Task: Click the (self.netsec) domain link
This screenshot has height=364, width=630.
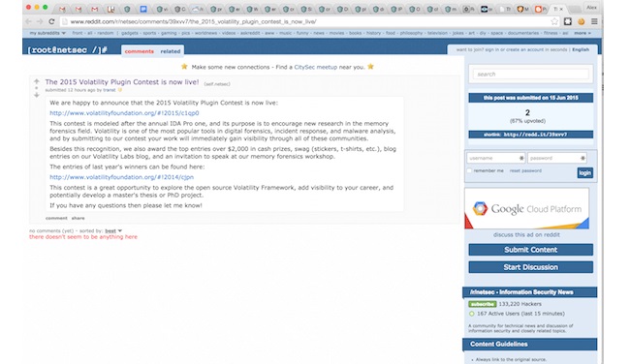Action: point(217,84)
